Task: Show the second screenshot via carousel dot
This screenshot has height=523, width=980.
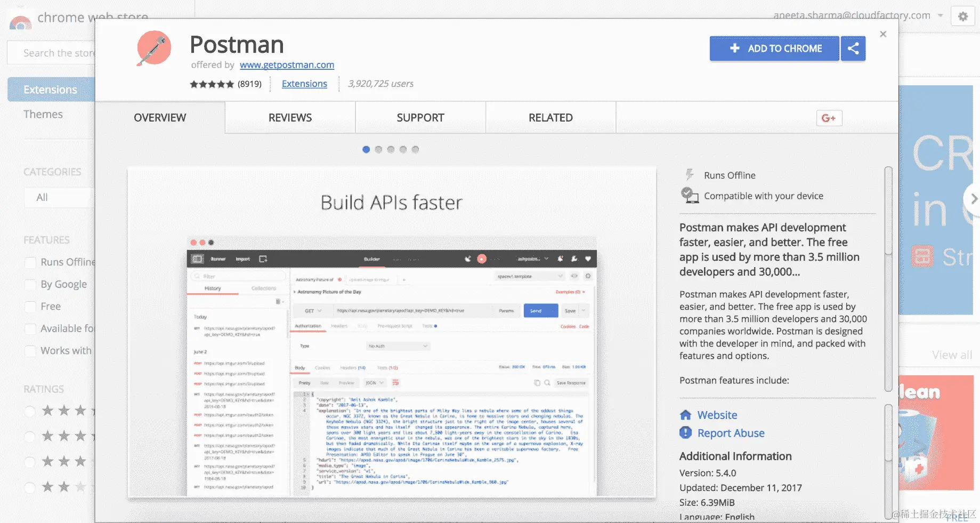Action: point(378,150)
